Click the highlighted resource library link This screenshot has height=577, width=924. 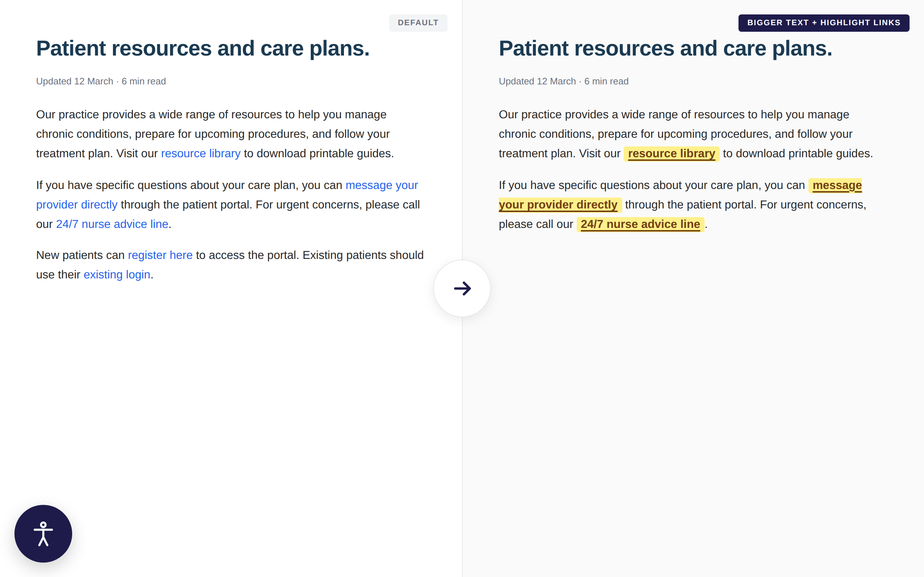point(672,153)
